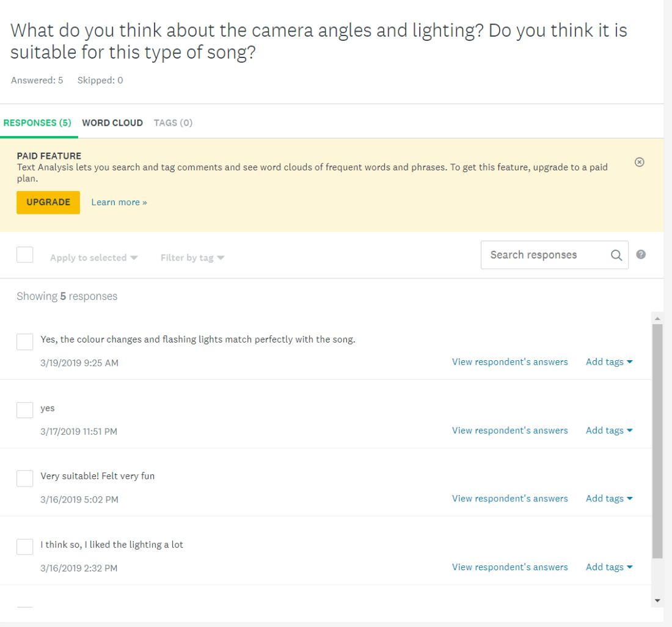Open the 'Filter by tag' dropdown
Screen dimensions: 672x627
[192, 258]
